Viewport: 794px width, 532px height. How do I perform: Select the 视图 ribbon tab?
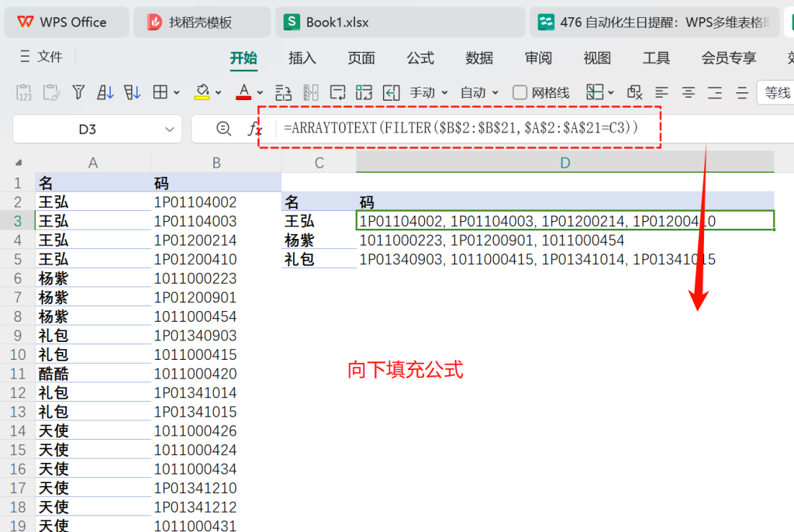597,57
